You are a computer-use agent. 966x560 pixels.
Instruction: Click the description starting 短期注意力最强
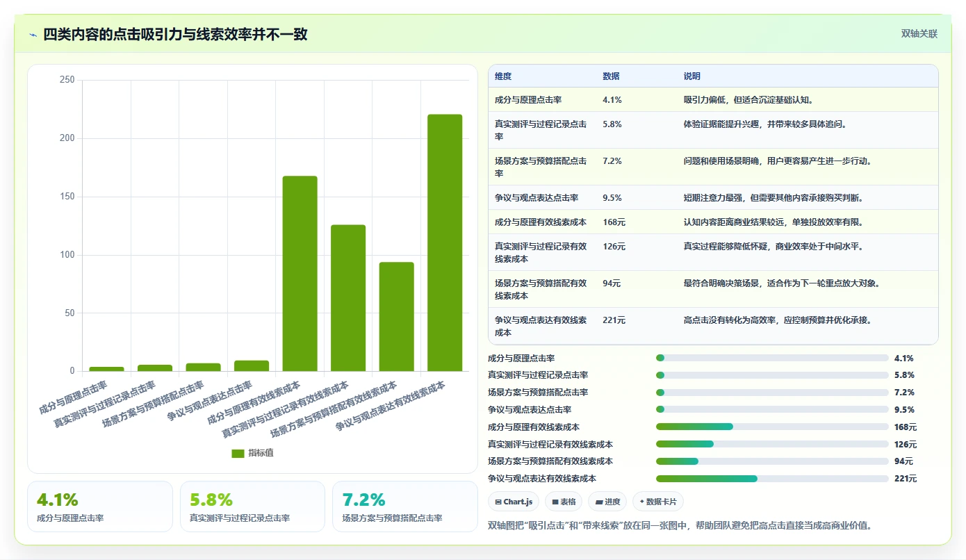click(x=773, y=198)
